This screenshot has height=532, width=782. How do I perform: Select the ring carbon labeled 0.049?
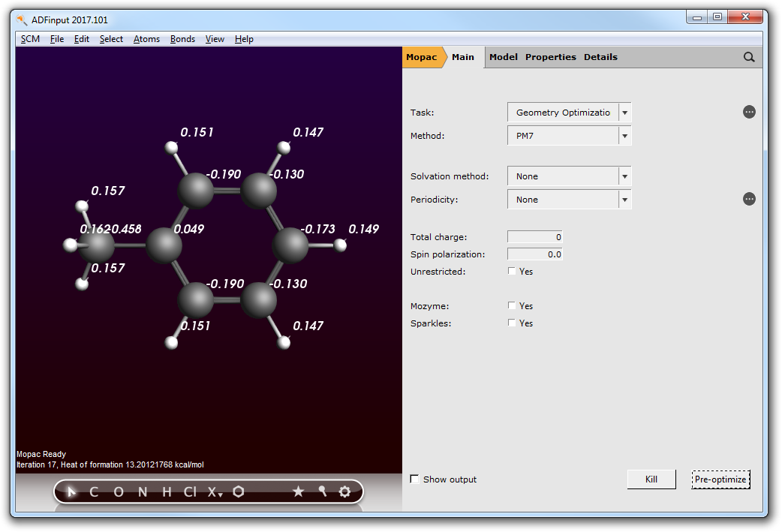(x=164, y=245)
